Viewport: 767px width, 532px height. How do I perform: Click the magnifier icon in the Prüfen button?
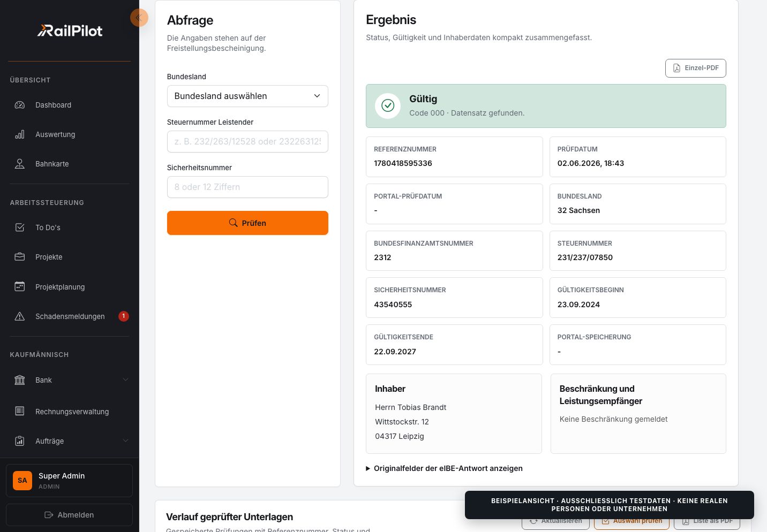click(x=234, y=223)
